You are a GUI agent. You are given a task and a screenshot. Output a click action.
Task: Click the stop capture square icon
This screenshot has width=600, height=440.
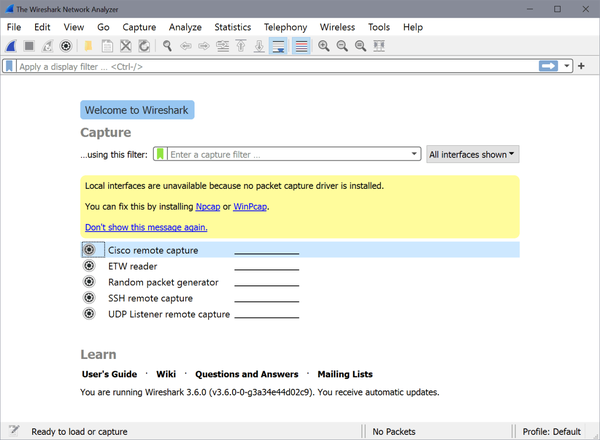29,46
